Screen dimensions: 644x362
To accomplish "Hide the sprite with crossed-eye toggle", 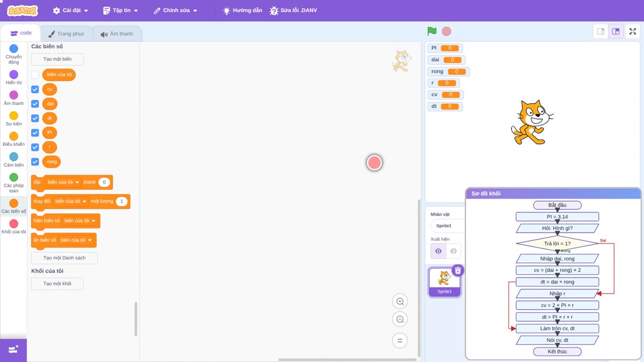I will tap(453, 251).
